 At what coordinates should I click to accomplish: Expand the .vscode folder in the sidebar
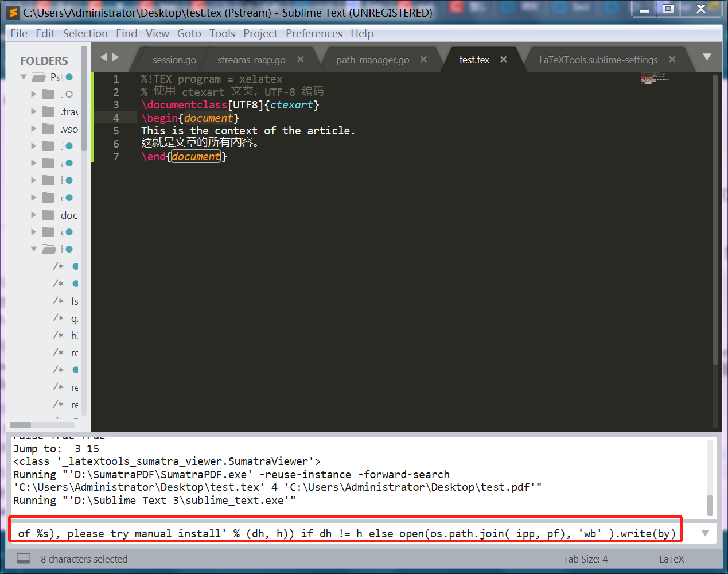(33, 129)
